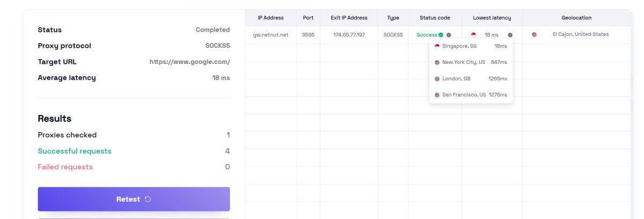The width and height of the screenshot is (644, 219).
Task: Click the Singapore flag in the latency cell
Action: tap(473, 35)
